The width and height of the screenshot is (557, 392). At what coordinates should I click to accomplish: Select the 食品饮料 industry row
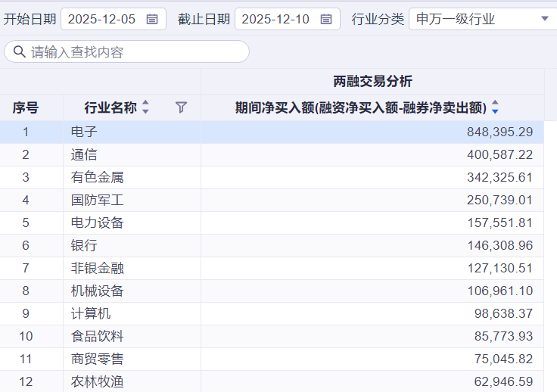click(x=272, y=337)
